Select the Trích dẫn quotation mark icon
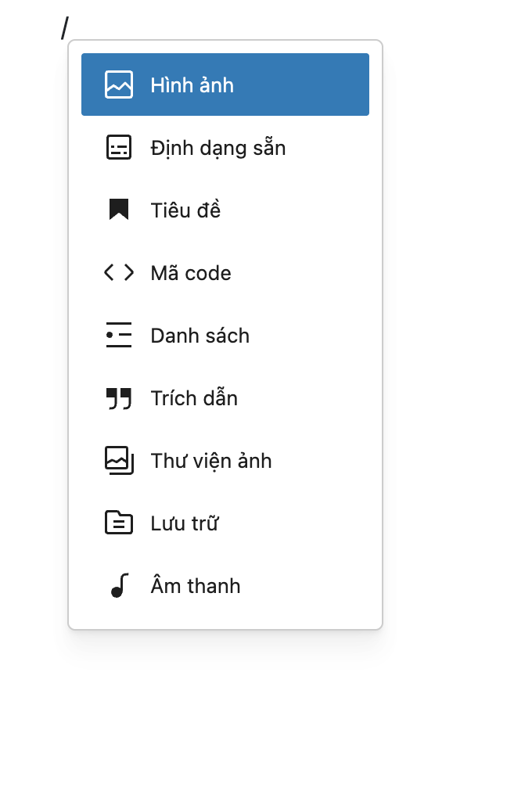This screenshot has width=532, height=798. pyautogui.click(x=119, y=398)
